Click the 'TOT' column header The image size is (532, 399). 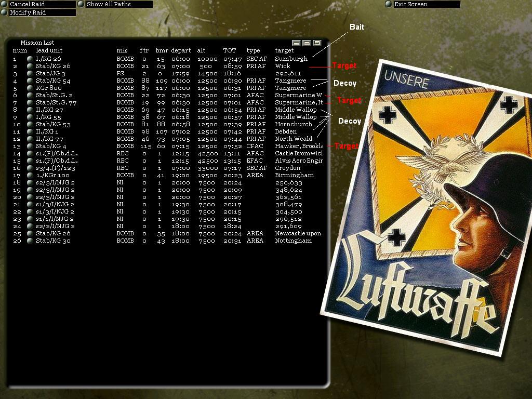coord(230,50)
